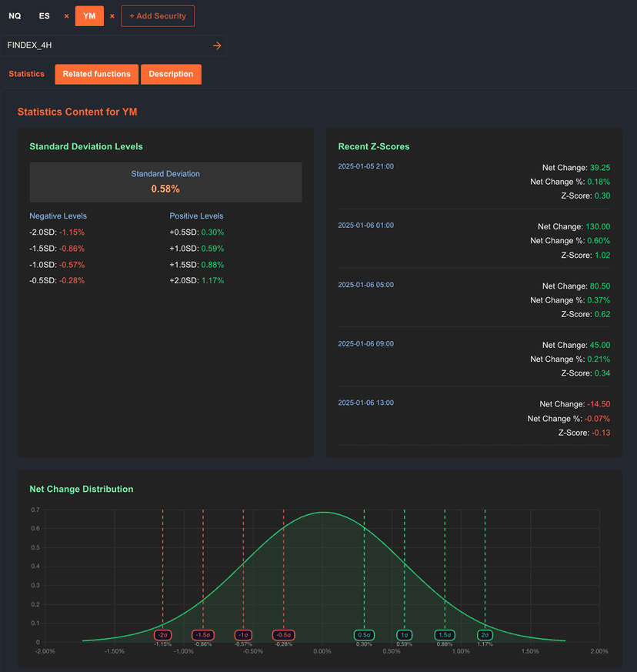Click the 0.5σ badge on the chart

(x=364, y=635)
